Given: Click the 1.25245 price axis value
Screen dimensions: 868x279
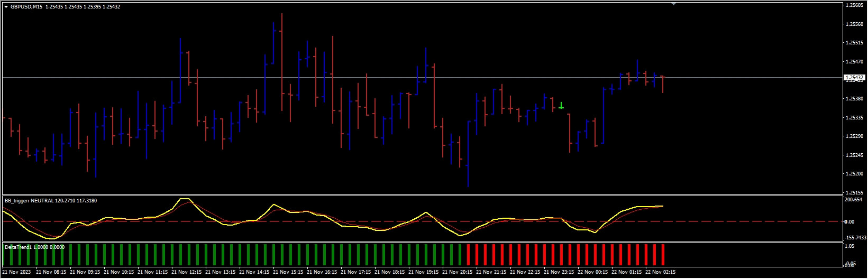Looking at the screenshot, I should (x=854, y=155).
